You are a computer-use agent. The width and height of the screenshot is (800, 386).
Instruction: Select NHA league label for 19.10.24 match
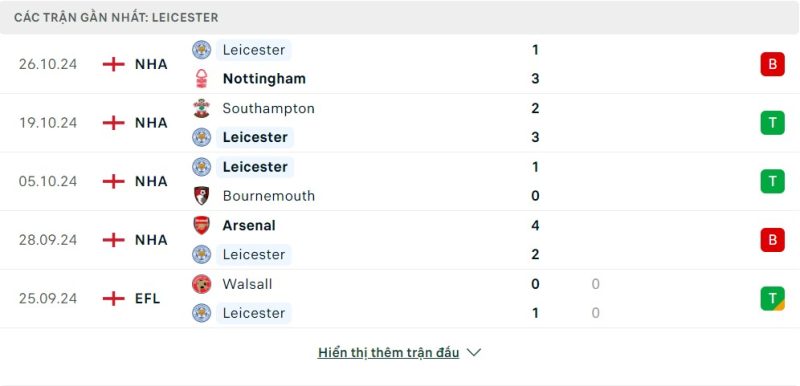coord(151,123)
